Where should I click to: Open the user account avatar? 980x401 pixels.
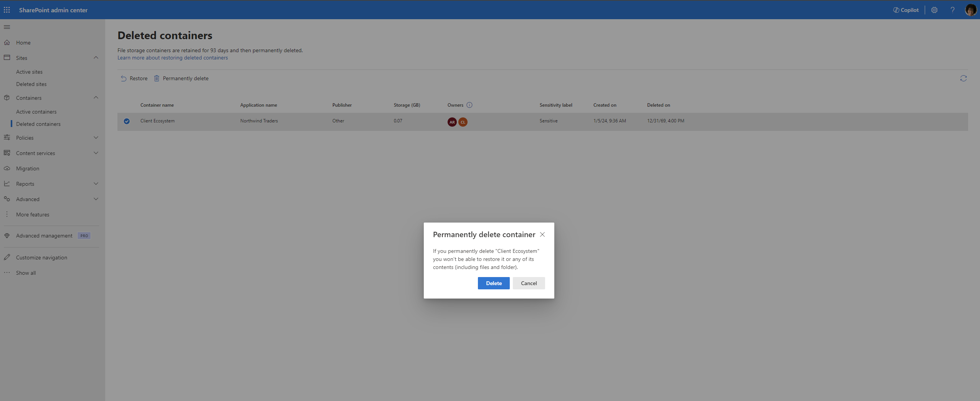tap(971, 10)
